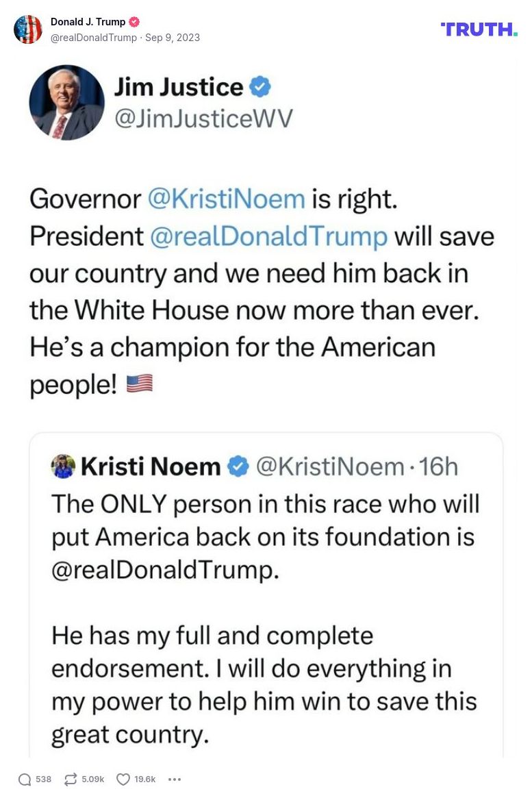Click the Truth Social logo
This screenshot has height=800, width=532.
(x=479, y=29)
